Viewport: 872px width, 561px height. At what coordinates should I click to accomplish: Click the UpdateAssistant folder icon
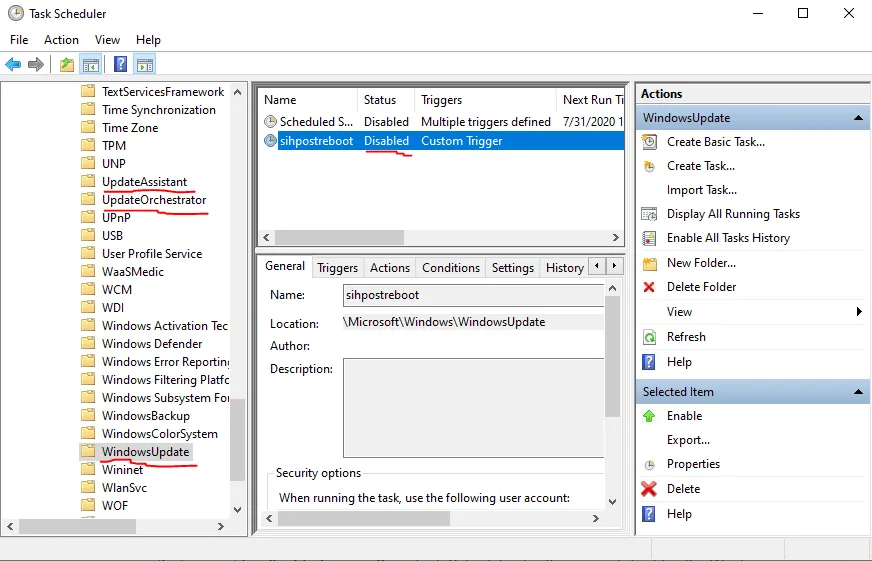pyautogui.click(x=88, y=181)
